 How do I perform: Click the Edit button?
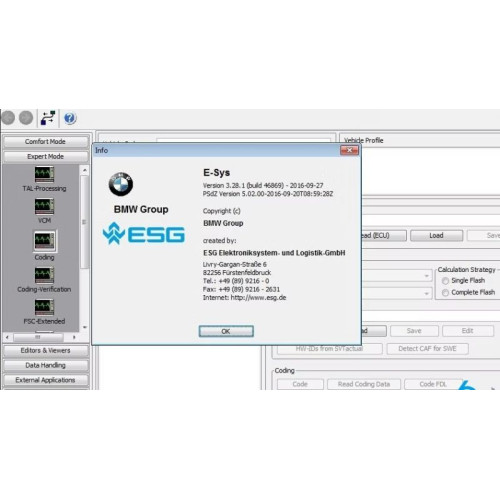[x=468, y=331]
